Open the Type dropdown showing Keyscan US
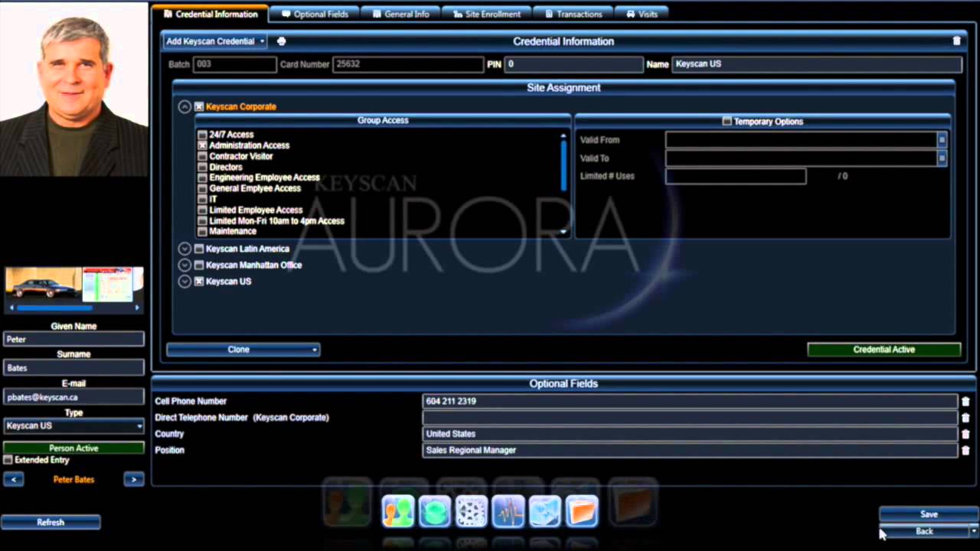The height and width of the screenshot is (551, 980). 73,425
